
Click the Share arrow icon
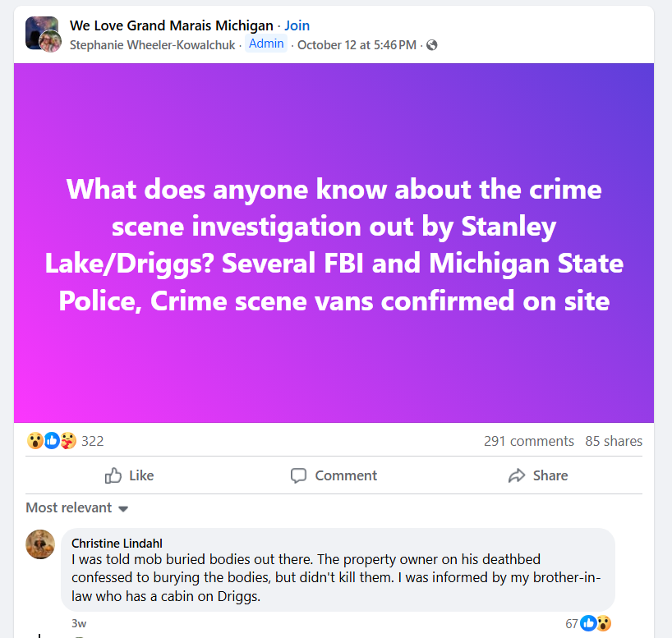pos(517,475)
